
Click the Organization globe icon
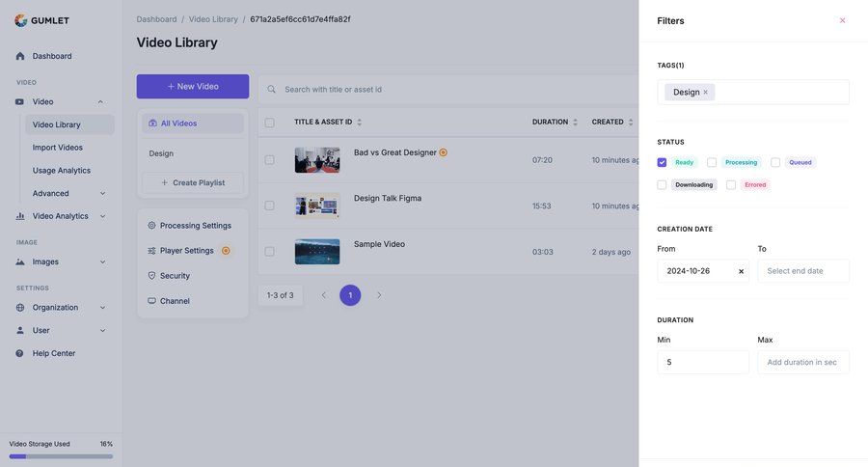(20, 308)
